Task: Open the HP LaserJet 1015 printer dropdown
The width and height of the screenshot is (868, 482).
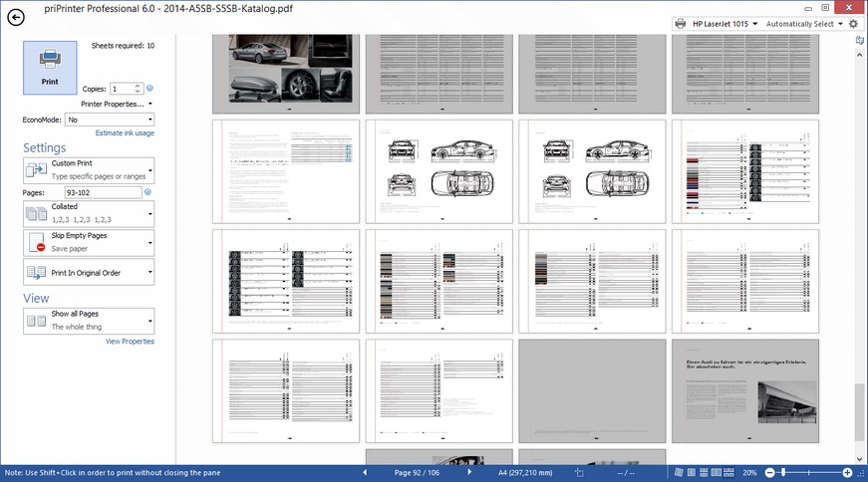Action: click(x=716, y=23)
